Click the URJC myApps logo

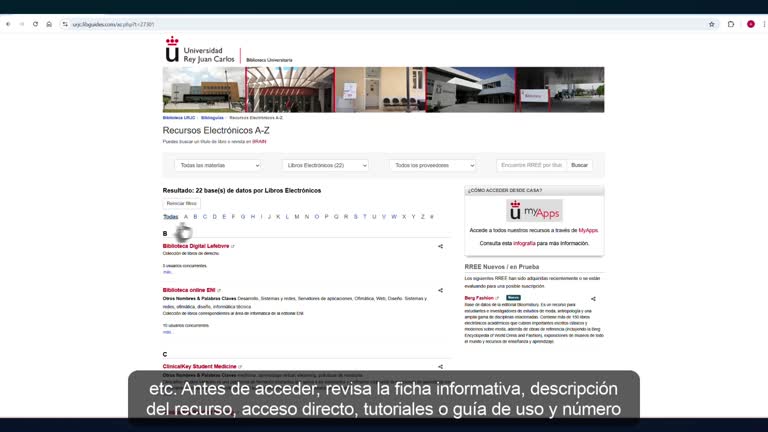click(534, 211)
